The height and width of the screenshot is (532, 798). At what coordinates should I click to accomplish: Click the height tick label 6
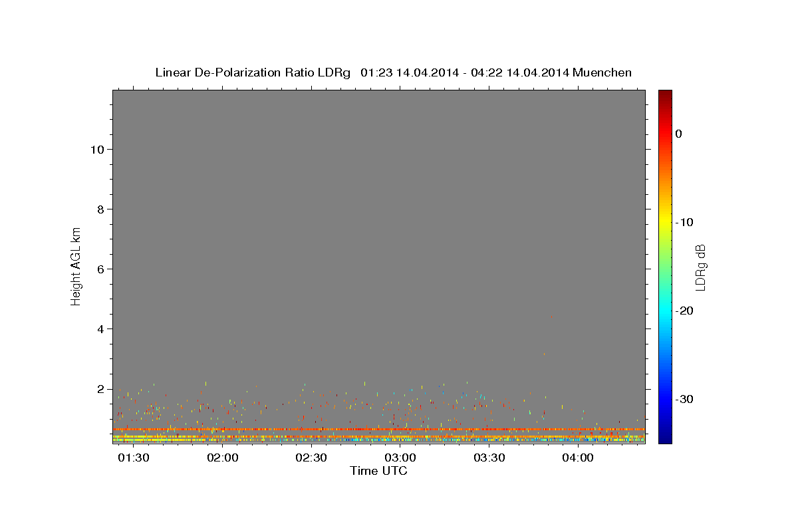point(99,269)
